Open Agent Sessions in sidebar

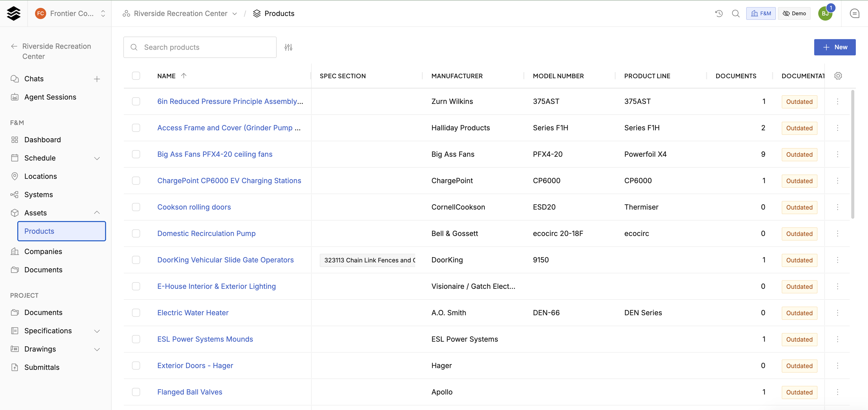click(50, 97)
